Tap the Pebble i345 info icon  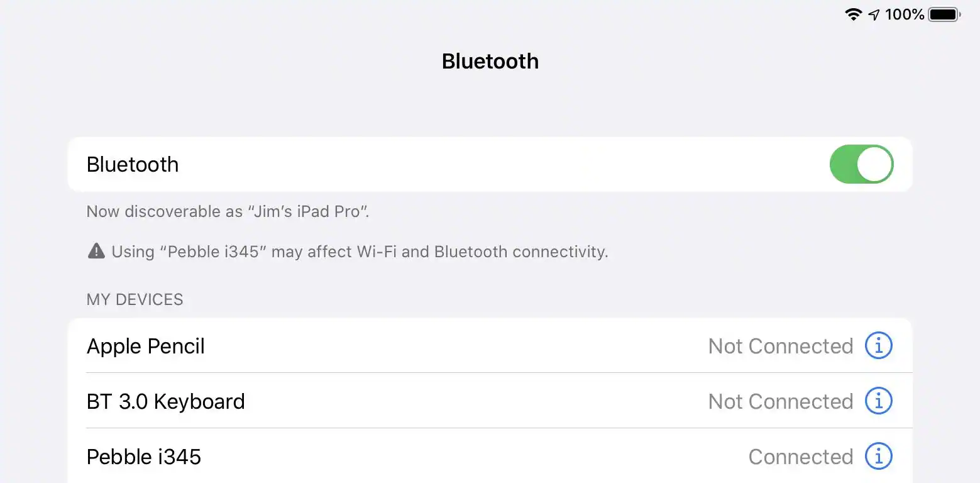pyautogui.click(x=878, y=456)
